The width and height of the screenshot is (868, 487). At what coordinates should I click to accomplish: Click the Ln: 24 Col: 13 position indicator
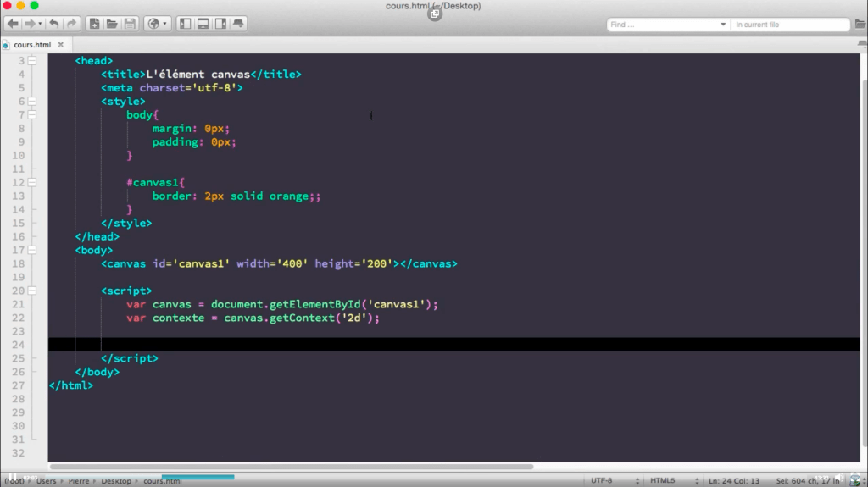tap(734, 481)
